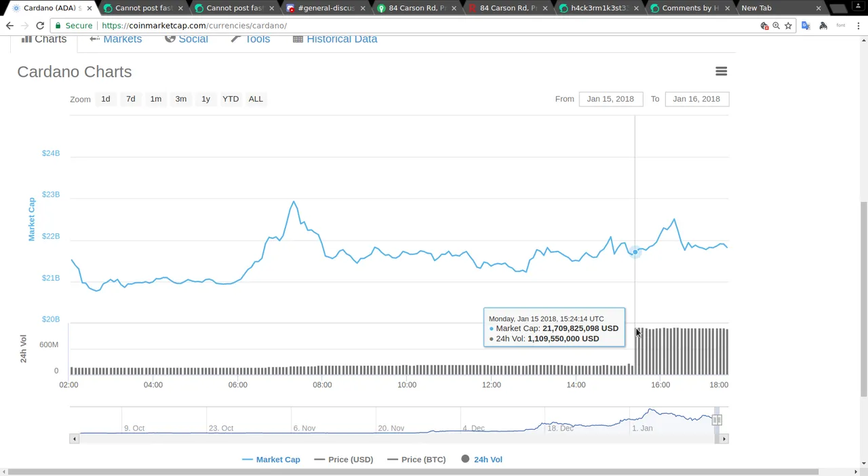Click the Charts bar-chart icon

point(26,39)
